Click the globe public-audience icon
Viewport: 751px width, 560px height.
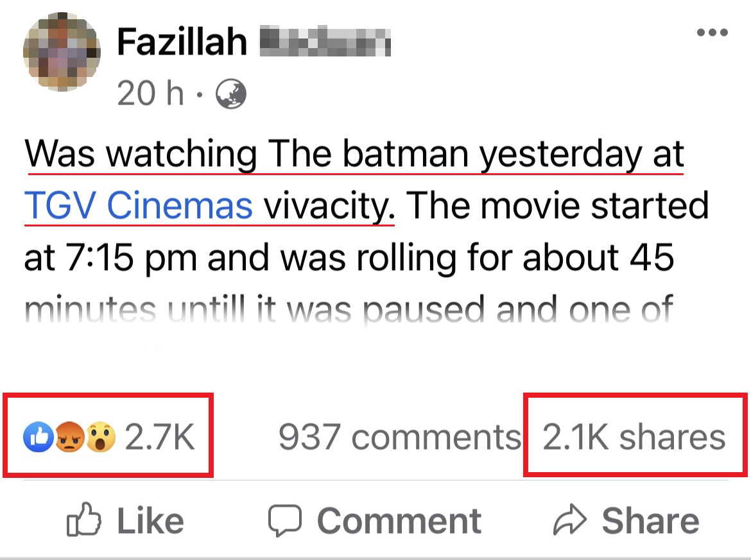231,95
